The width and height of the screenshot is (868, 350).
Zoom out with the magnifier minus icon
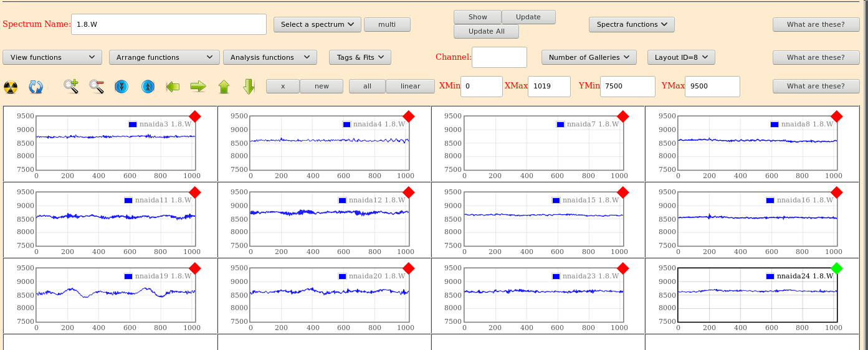click(97, 87)
